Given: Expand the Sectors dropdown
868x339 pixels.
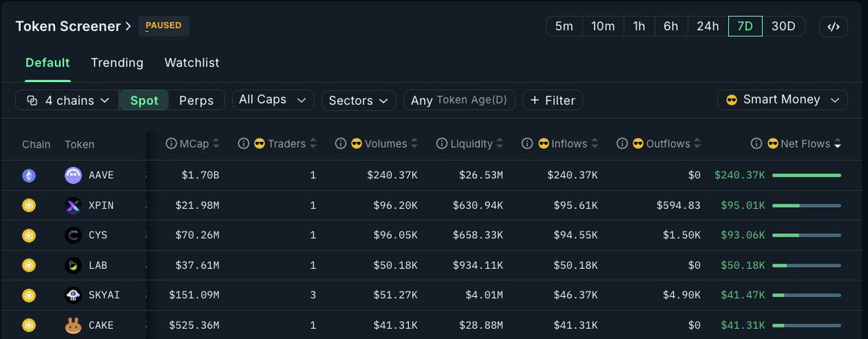Looking at the screenshot, I should click(358, 101).
